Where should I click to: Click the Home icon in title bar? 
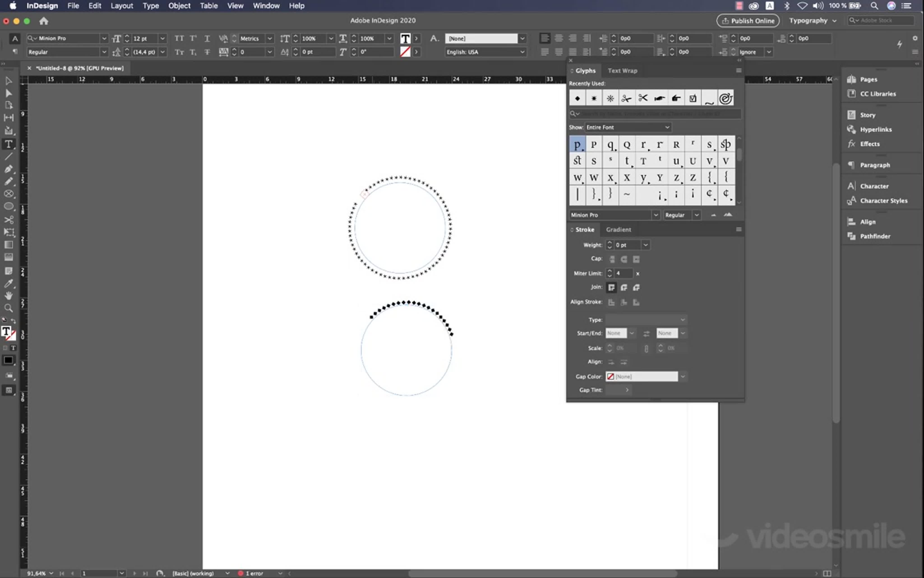click(44, 21)
